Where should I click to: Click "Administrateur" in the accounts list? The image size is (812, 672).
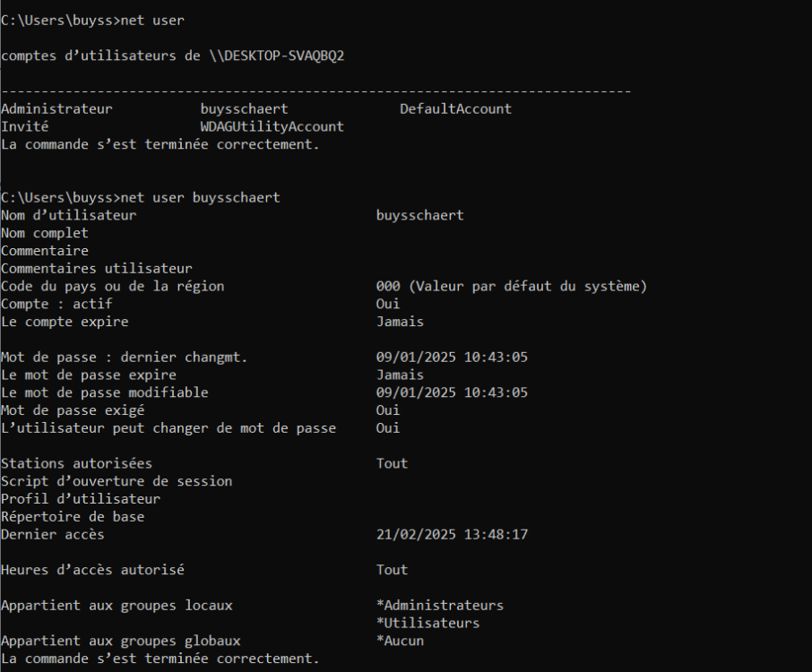click(56, 109)
